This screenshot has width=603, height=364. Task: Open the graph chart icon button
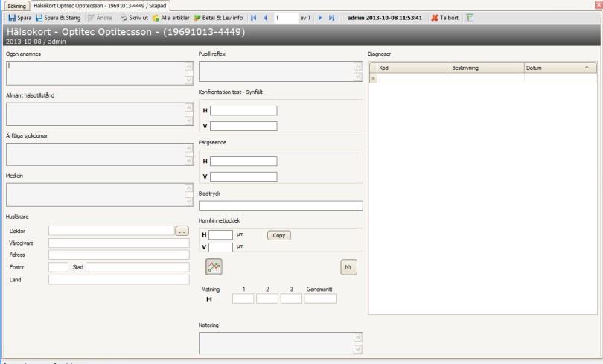pos(214,266)
